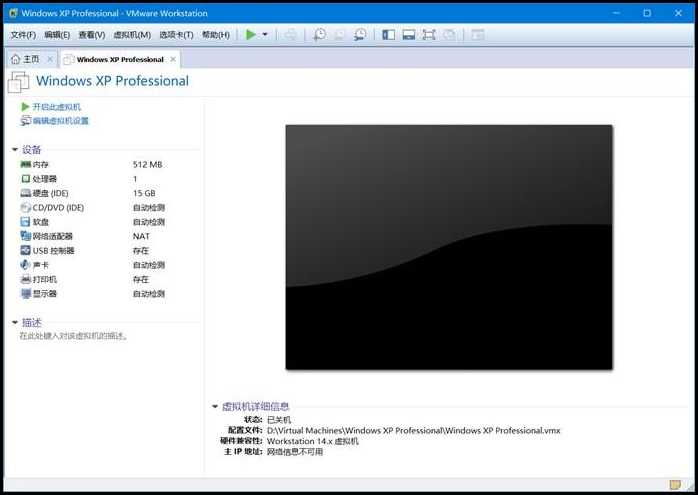Take a snapshot using the clock toolbar icon
The width and height of the screenshot is (698, 495).
point(319,34)
